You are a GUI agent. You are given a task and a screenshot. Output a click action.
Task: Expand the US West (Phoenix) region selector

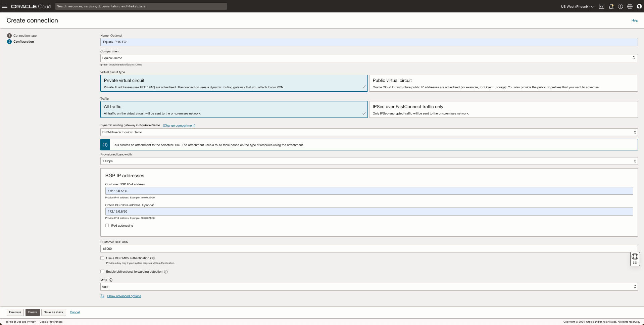(x=577, y=6)
